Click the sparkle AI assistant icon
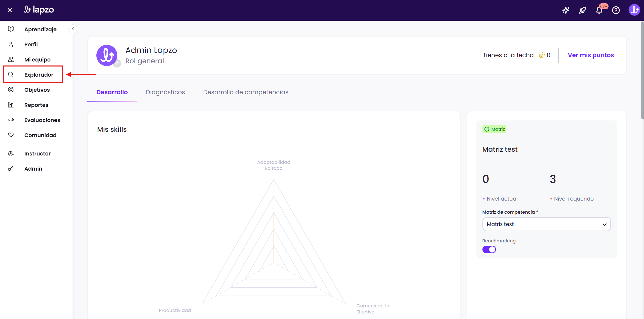644x319 pixels. (566, 10)
